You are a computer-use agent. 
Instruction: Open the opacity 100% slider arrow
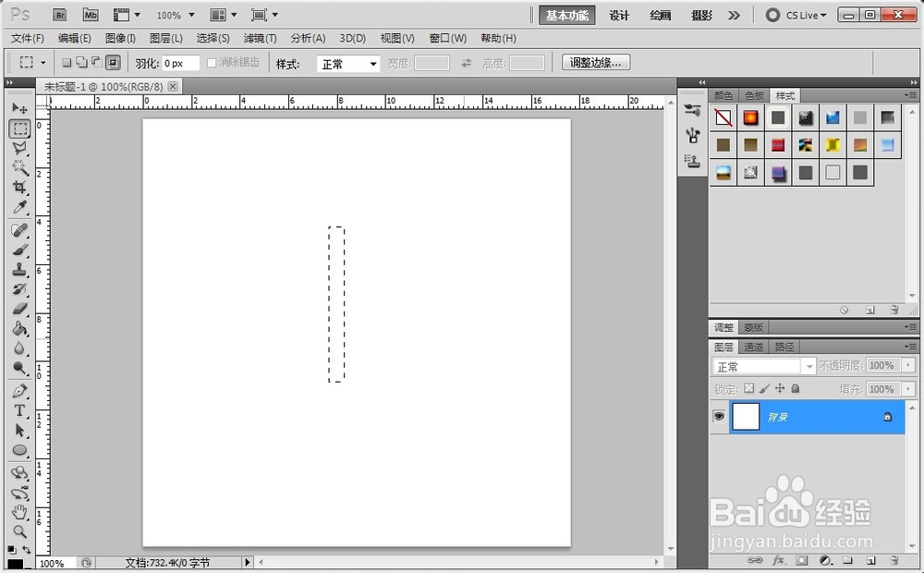(x=909, y=365)
